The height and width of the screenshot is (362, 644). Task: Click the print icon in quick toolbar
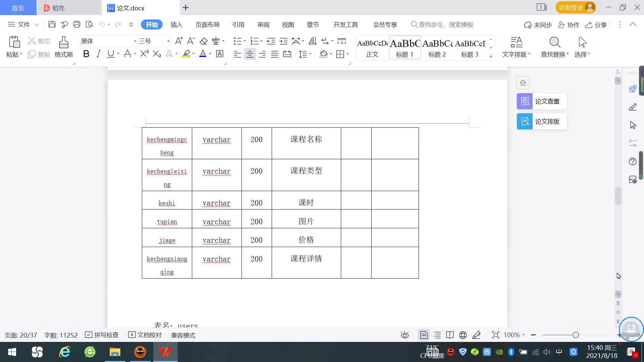click(77, 24)
